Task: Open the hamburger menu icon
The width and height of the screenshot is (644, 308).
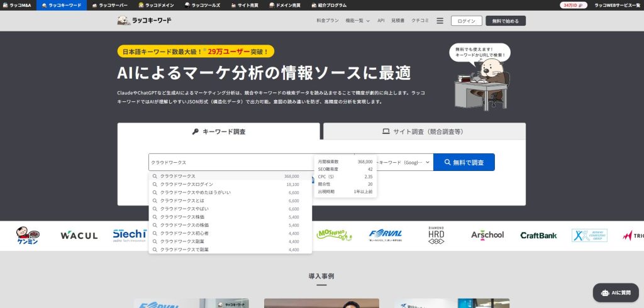Action: [440, 21]
